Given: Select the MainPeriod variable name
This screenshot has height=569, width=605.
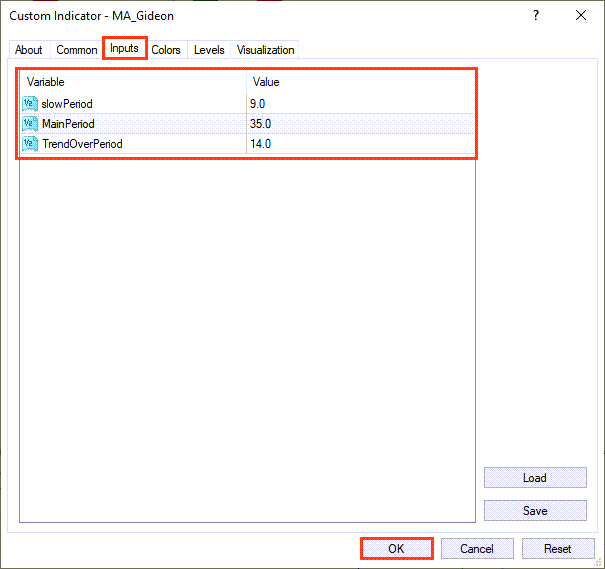Looking at the screenshot, I should (x=68, y=124).
